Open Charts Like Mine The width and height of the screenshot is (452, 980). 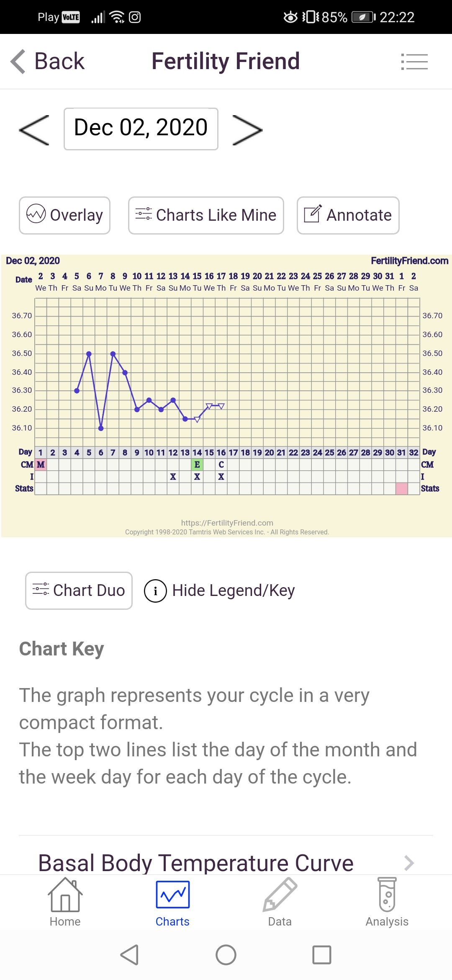[206, 215]
